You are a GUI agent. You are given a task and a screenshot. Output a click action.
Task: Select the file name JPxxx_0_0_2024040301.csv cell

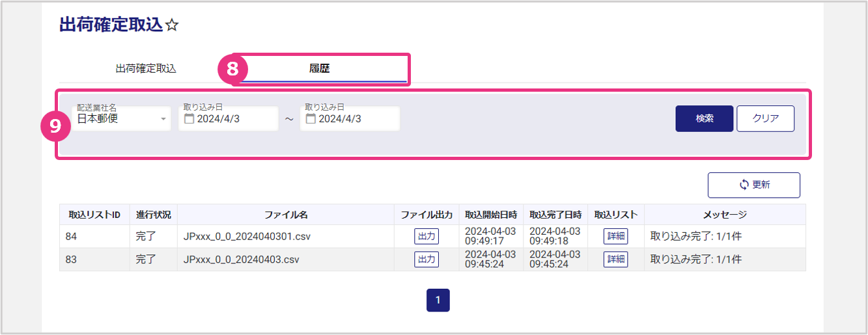coord(247,236)
